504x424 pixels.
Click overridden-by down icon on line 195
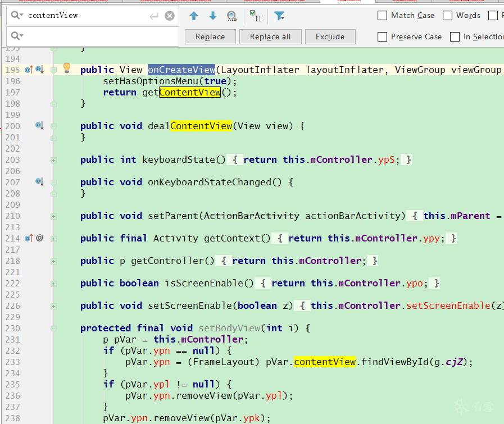[39, 70]
